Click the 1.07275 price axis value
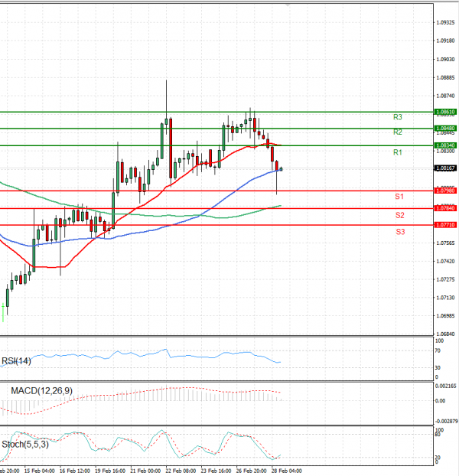Screen dimensions: 459x476 point(445,279)
